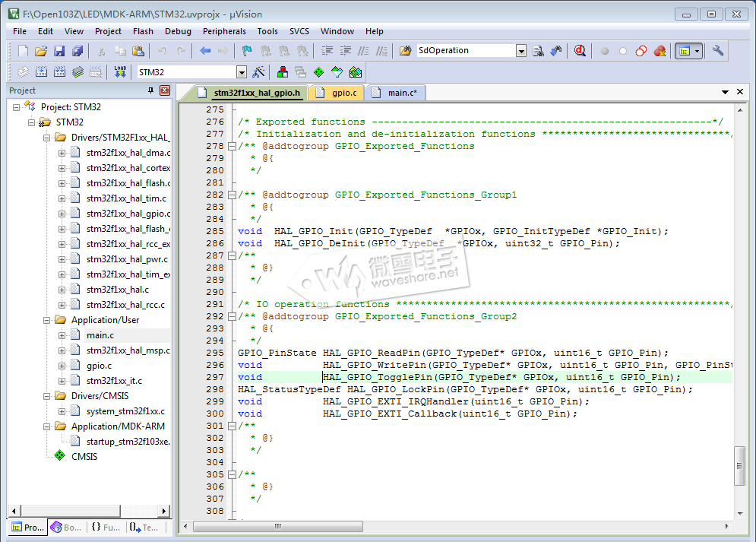Click the Open file folder icon

(41, 51)
